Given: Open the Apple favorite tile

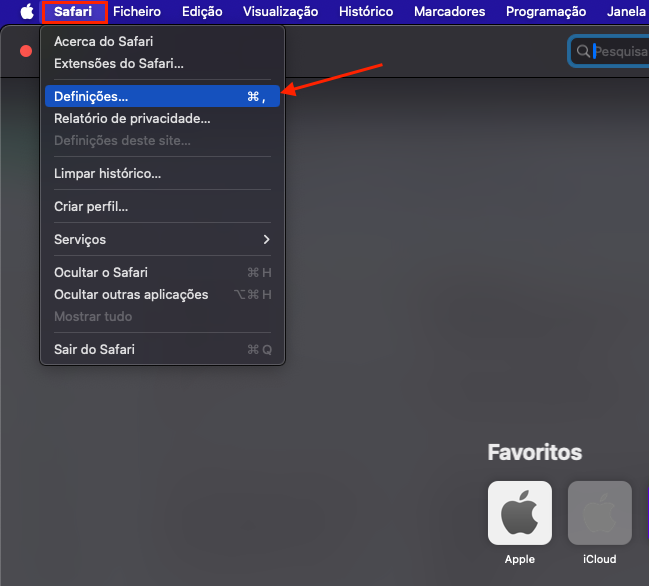Looking at the screenshot, I should 520,513.
